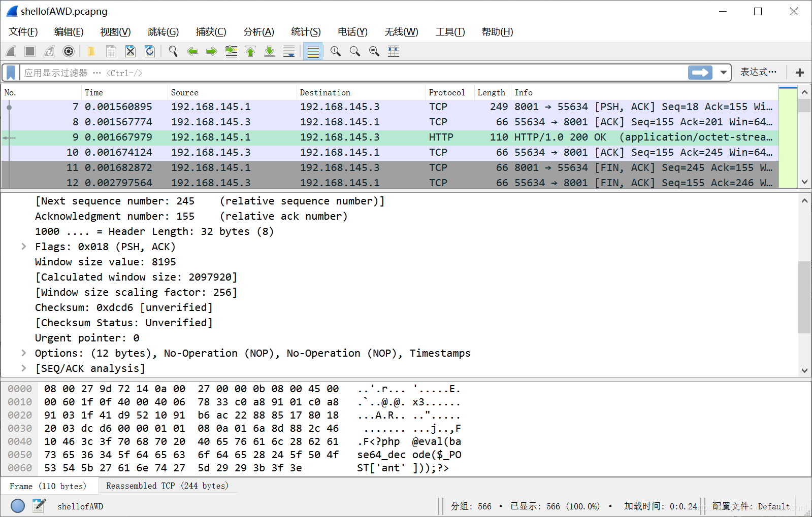The height and width of the screenshot is (517, 812).
Task: Open the 编辑(E) menu
Action: (x=69, y=32)
